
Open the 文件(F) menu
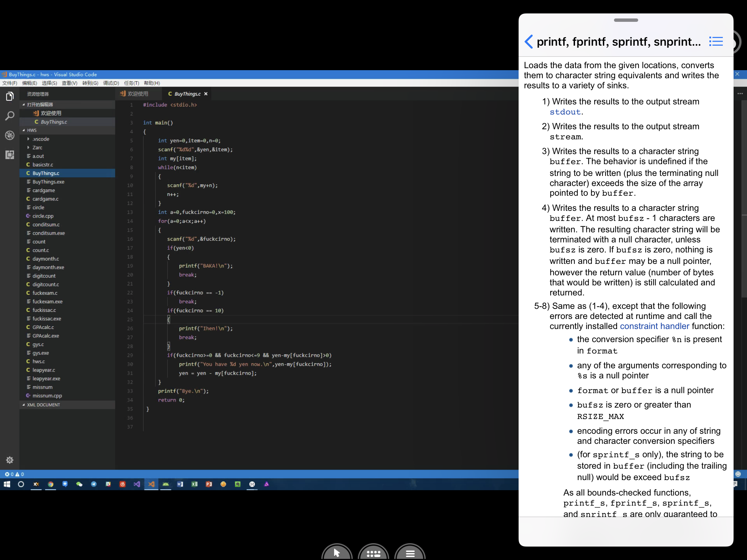click(9, 83)
